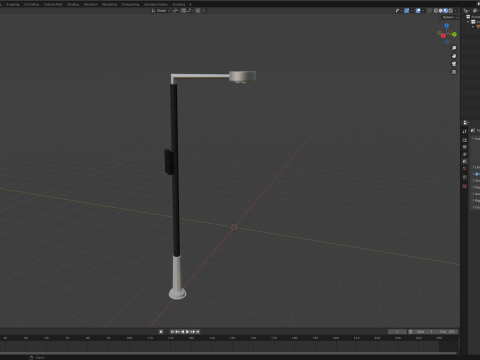
Task: Open the Collection properties tab icon
Action: (465, 177)
